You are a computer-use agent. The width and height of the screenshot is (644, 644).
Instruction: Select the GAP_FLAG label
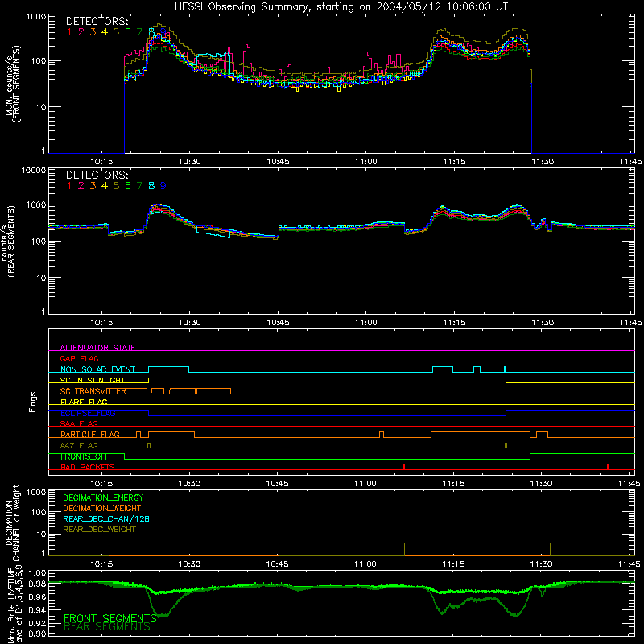(x=79, y=358)
